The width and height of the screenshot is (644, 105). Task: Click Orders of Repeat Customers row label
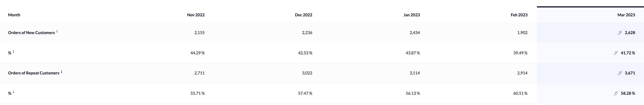[34, 73]
